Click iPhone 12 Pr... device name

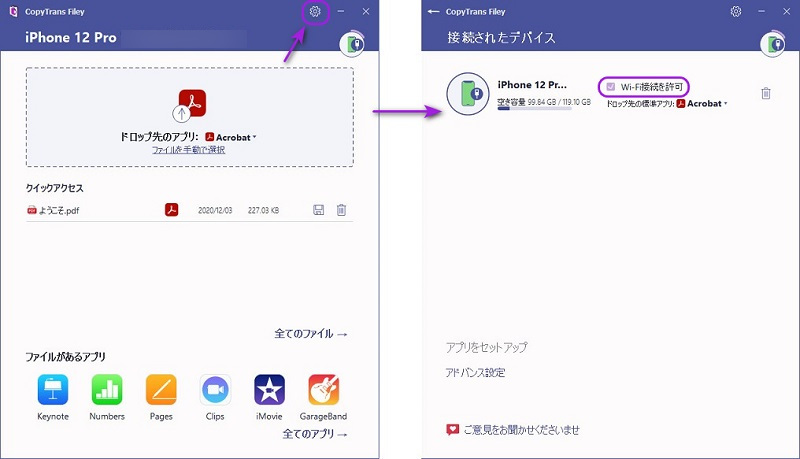[532, 85]
